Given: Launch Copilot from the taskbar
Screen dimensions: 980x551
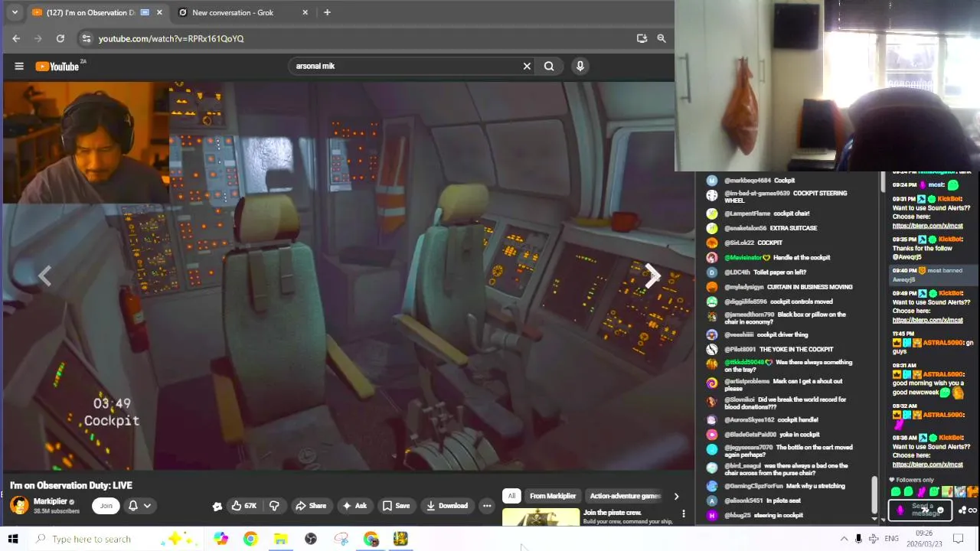Looking at the screenshot, I should coord(220,539).
